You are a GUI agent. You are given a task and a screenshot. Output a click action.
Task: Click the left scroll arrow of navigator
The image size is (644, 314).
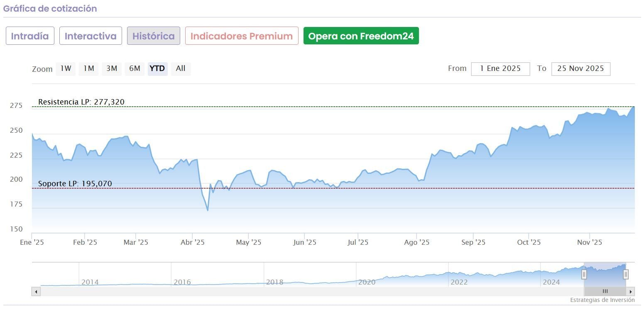pos(36,292)
